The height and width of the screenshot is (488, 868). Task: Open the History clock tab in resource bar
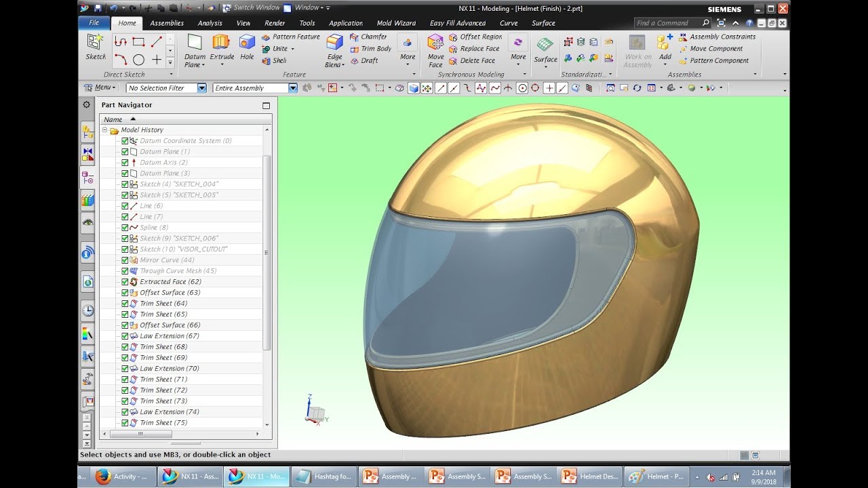(87, 311)
